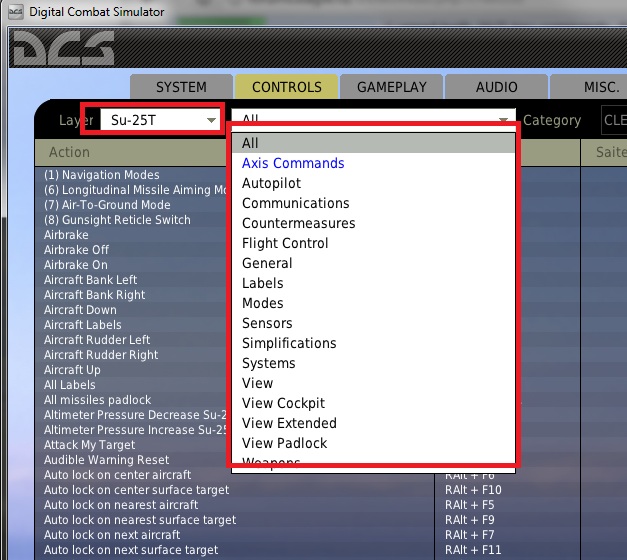Click the DCS logo
627x560 pixels.
[x=62, y=48]
